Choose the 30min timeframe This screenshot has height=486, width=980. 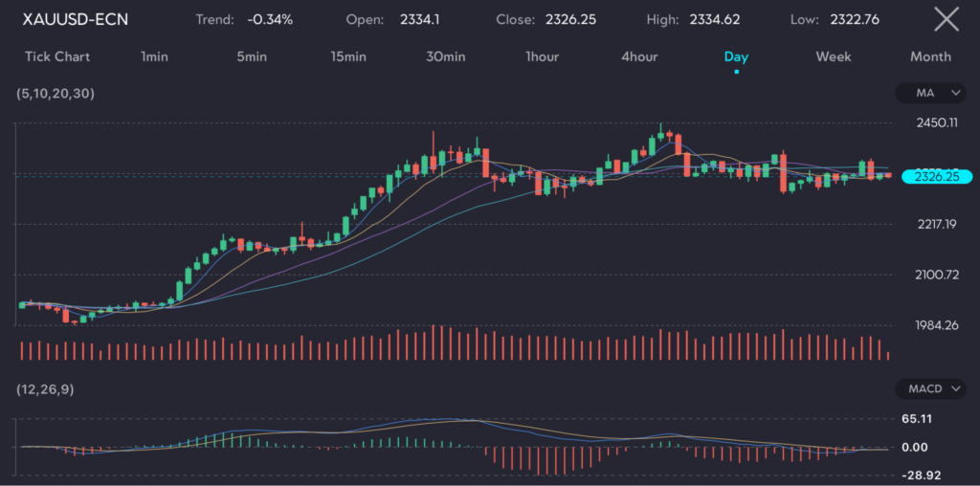(x=445, y=56)
